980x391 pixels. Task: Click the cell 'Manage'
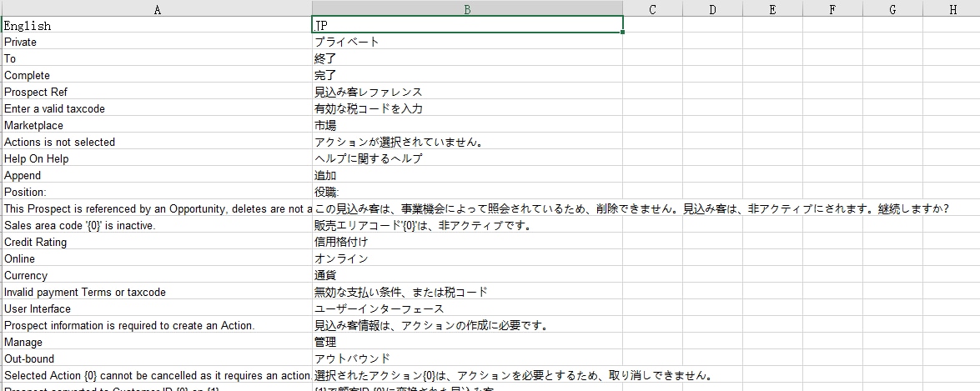tap(157, 343)
